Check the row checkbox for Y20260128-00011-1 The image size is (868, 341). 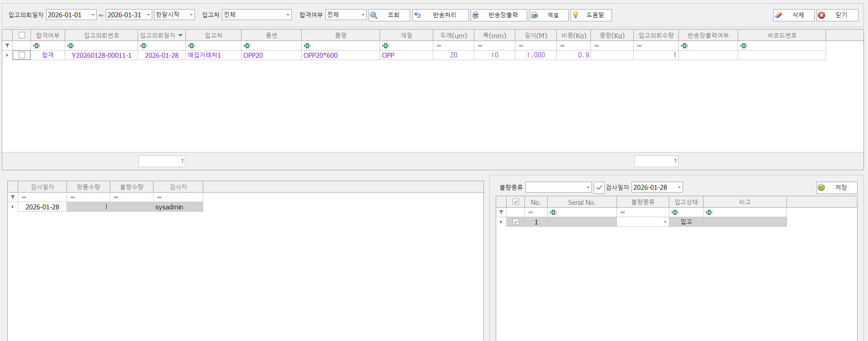(x=22, y=55)
